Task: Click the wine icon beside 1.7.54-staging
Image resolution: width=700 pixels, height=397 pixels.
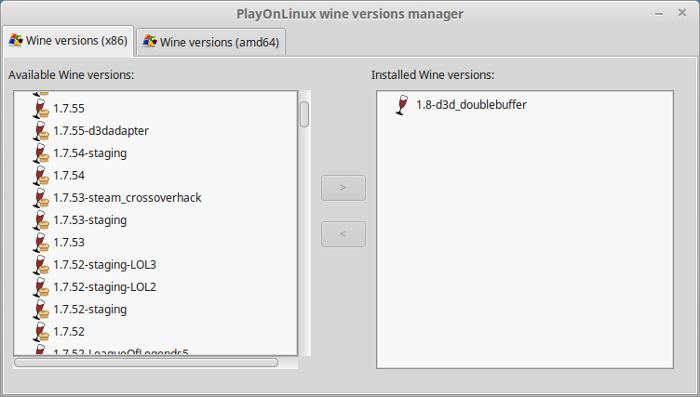Action: point(41,153)
